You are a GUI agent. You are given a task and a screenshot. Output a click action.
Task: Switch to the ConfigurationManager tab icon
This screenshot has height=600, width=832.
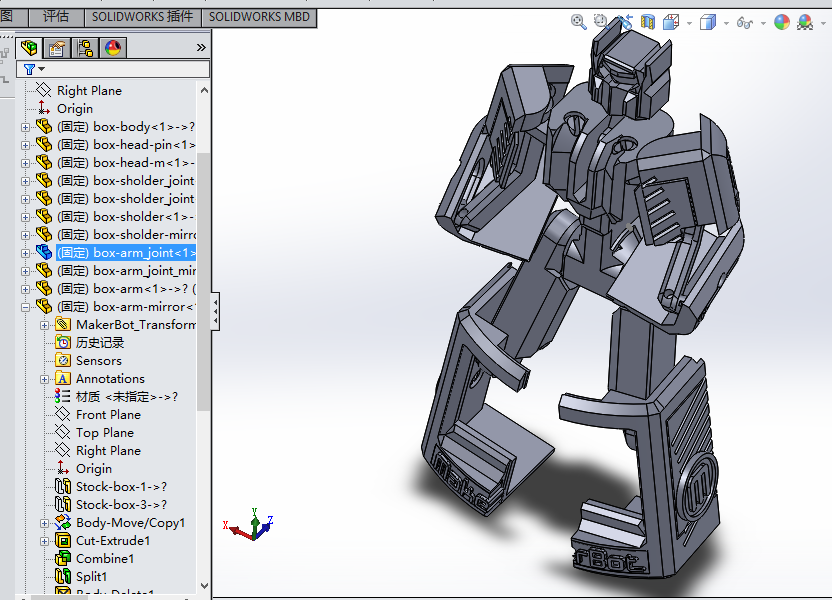[85, 47]
